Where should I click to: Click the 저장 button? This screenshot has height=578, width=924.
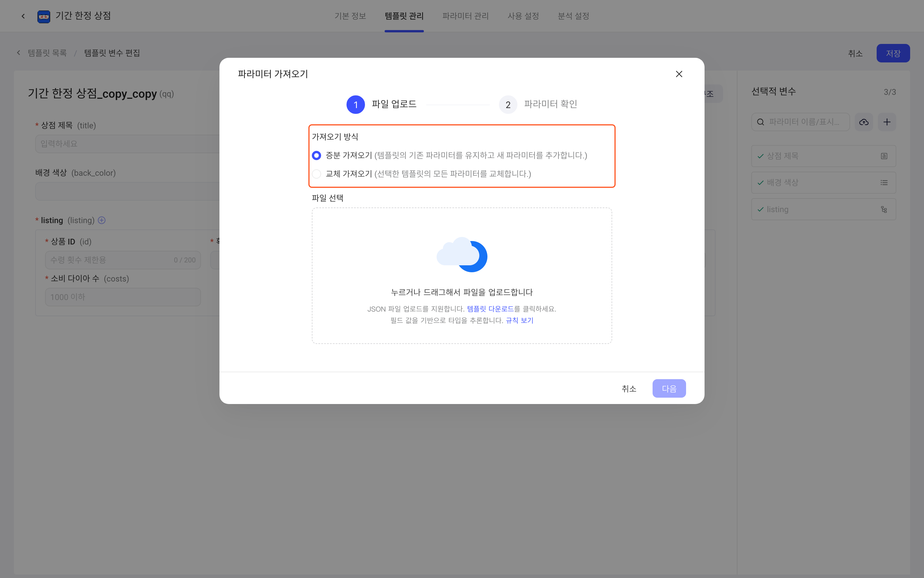tap(893, 53)
